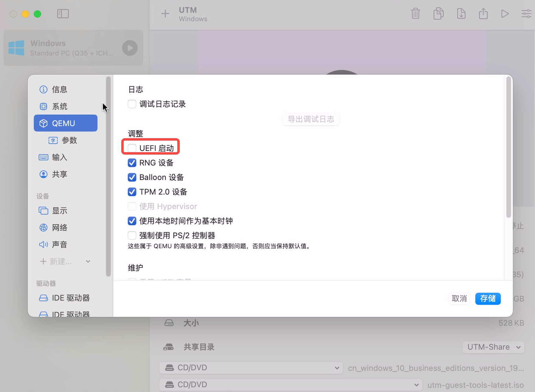
Task: Click the 日志 section heading
Action: tap(136, 89)
